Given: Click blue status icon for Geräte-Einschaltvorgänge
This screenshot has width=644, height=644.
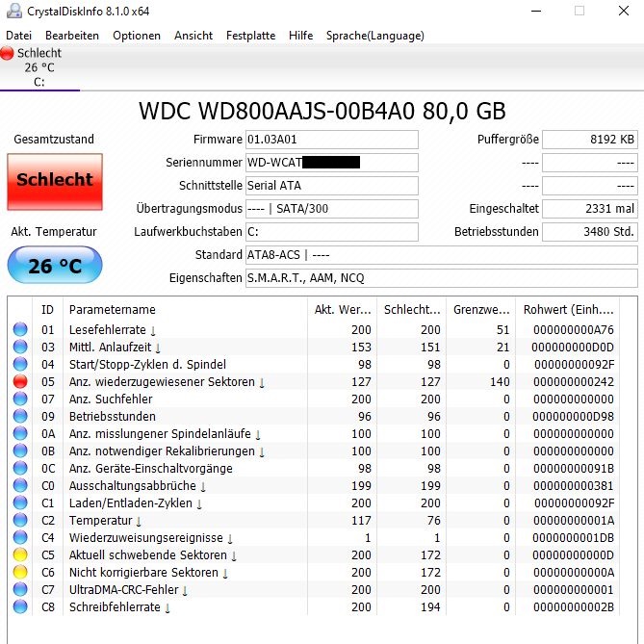Looking at the screenshot, I should point(20,468).
